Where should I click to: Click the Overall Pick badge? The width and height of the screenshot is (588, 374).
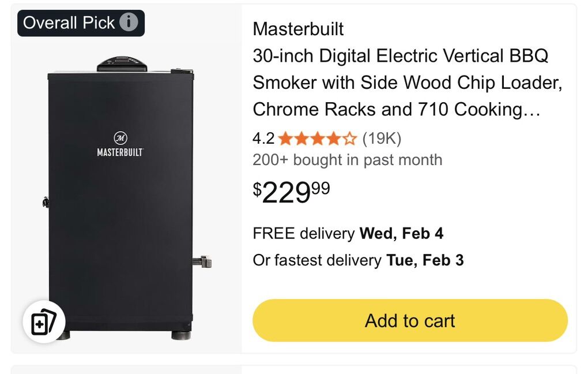pos(81,23)
